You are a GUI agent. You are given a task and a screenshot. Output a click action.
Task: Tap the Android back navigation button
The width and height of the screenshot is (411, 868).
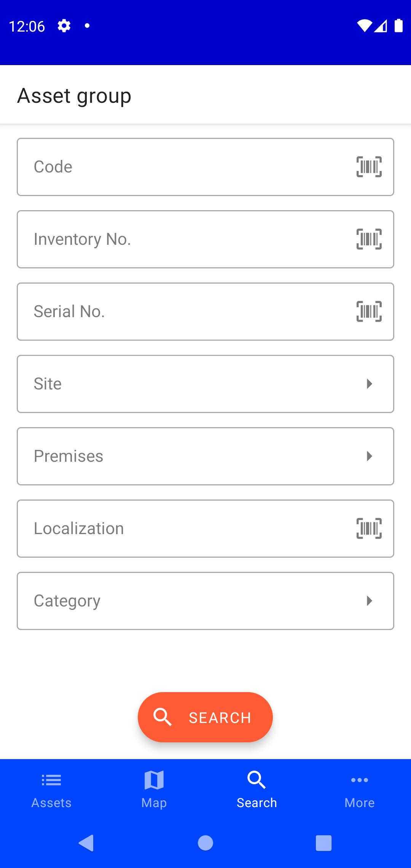point(86,843)
